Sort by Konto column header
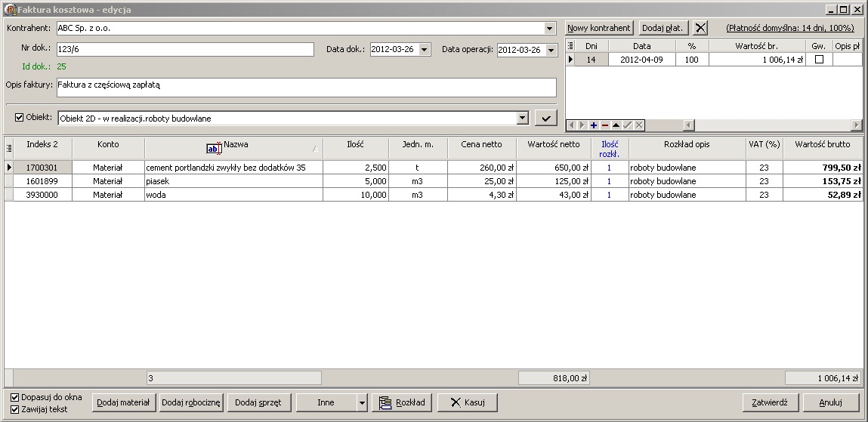868x422 pixels. (x=108, y=148)
